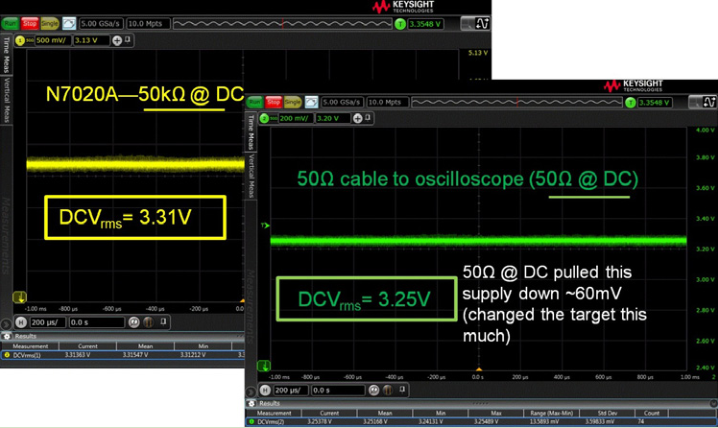Image resolution: width=718 pixels, height=428 pixels.
Task: Click the green T trigger icon in the yellow window
Action: [400, 24]
